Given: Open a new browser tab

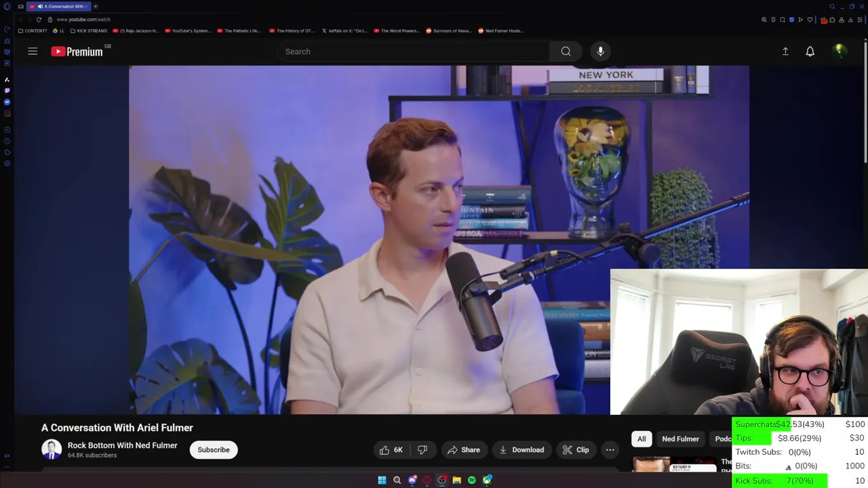Looking at the screenshot, I should pos(96,6).
